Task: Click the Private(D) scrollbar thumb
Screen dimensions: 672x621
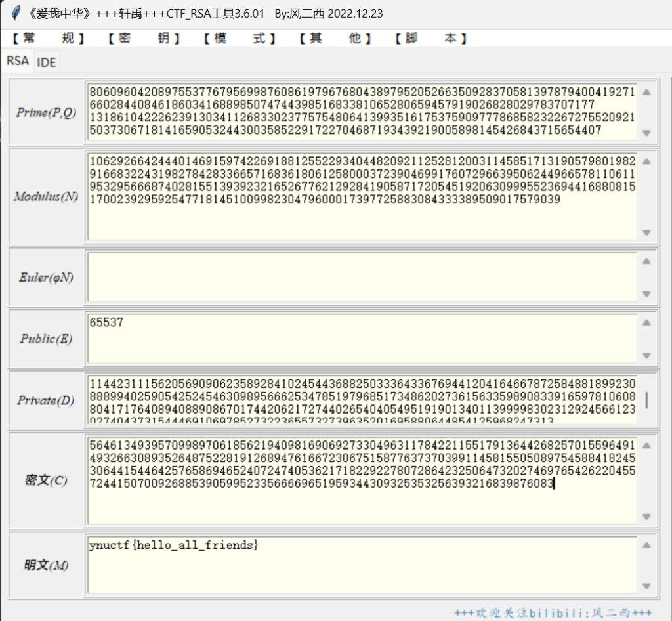Action: point(646,400)
